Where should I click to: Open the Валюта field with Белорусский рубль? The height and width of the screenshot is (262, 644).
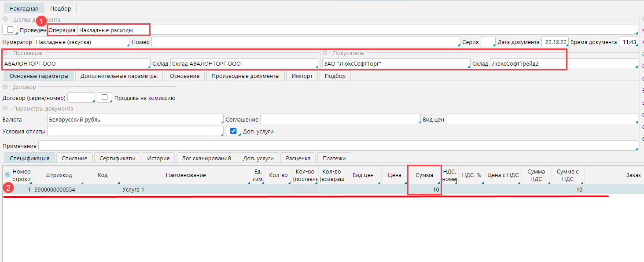tap(135, 119)
